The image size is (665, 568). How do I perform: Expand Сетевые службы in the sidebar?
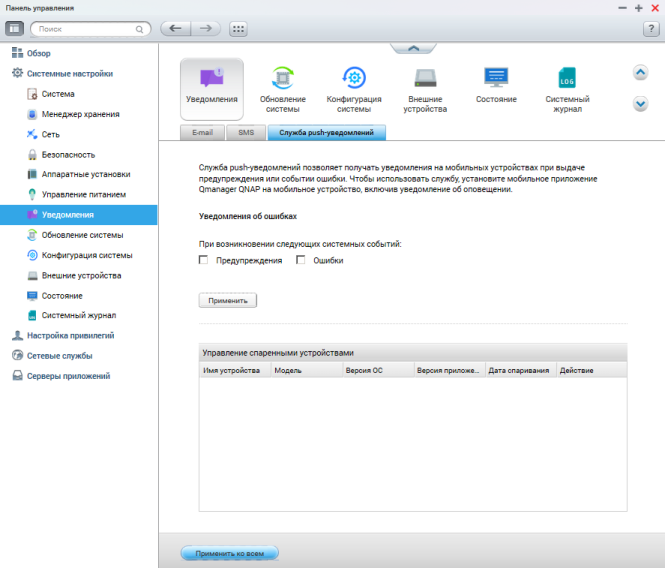tap(52, 356)
